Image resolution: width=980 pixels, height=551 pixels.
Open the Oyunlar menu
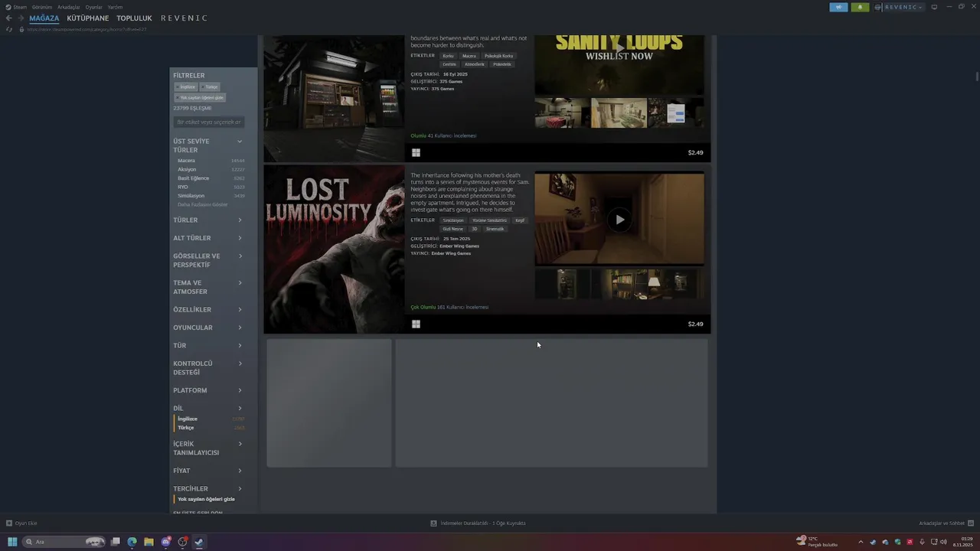[x=93, y=7]
